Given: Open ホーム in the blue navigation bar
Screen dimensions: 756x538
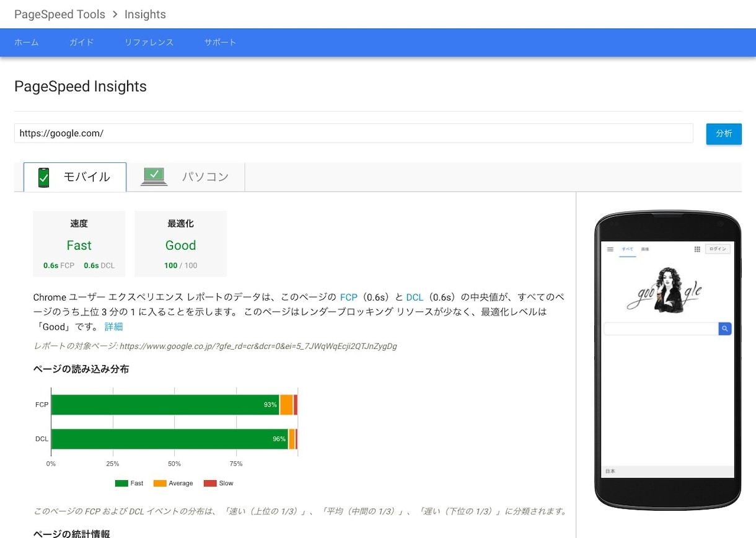Looking at the screenshot, I should tap(27, 42).
